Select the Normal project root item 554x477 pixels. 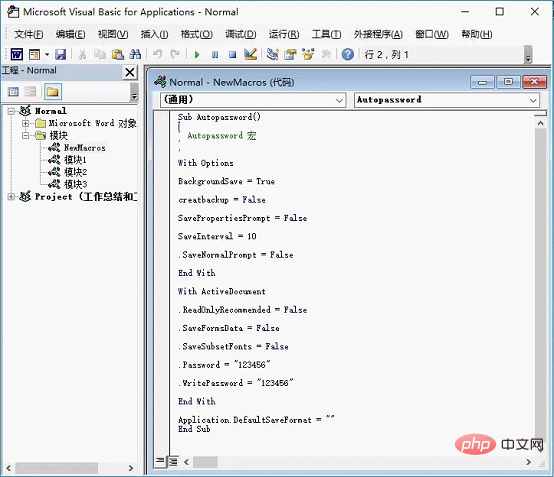coord(51,111)
